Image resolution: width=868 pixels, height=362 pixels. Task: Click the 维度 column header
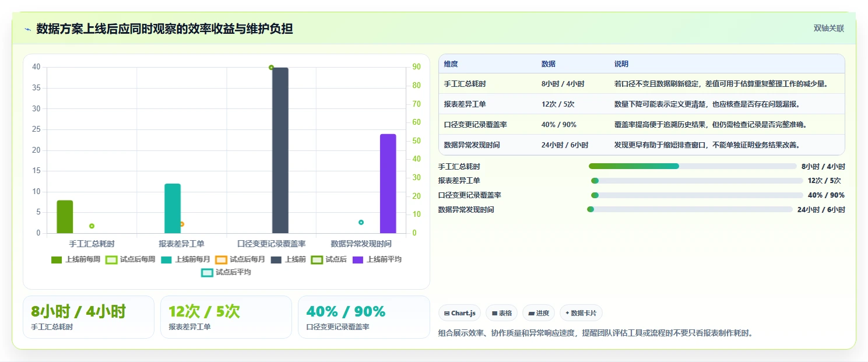[451, 64]
